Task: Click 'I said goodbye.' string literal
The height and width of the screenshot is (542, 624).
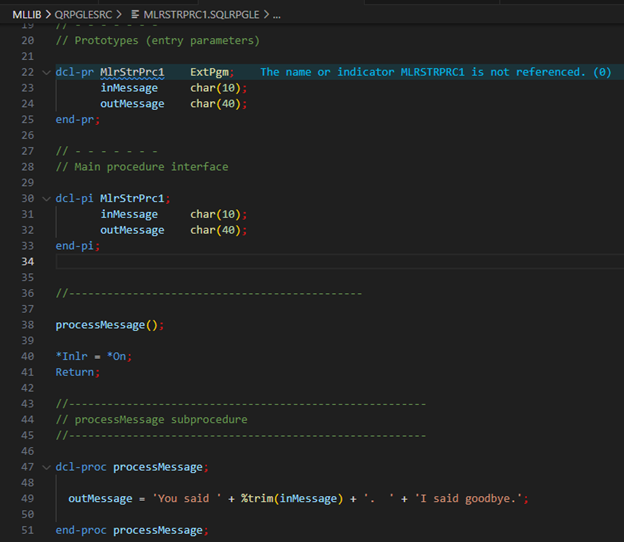Action: click(x=468, y=499)
